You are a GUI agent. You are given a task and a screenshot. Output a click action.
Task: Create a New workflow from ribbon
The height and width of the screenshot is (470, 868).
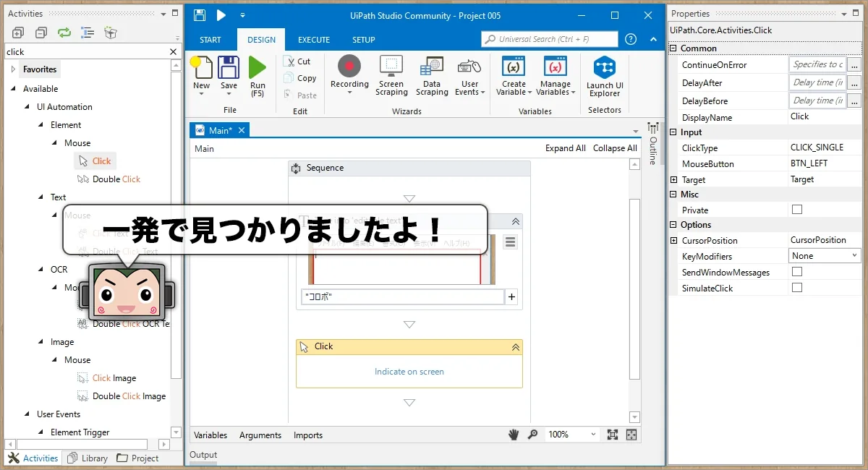[x=202, y=74]
